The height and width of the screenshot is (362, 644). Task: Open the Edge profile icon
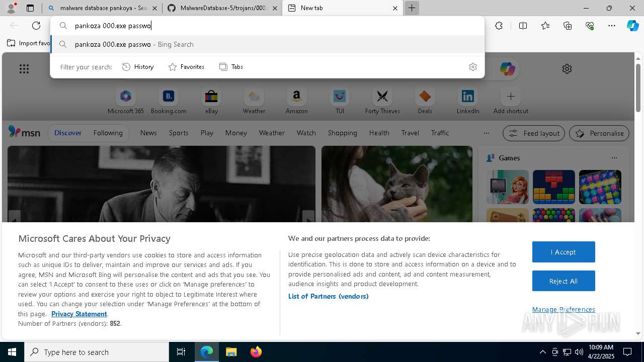[11, 8]
